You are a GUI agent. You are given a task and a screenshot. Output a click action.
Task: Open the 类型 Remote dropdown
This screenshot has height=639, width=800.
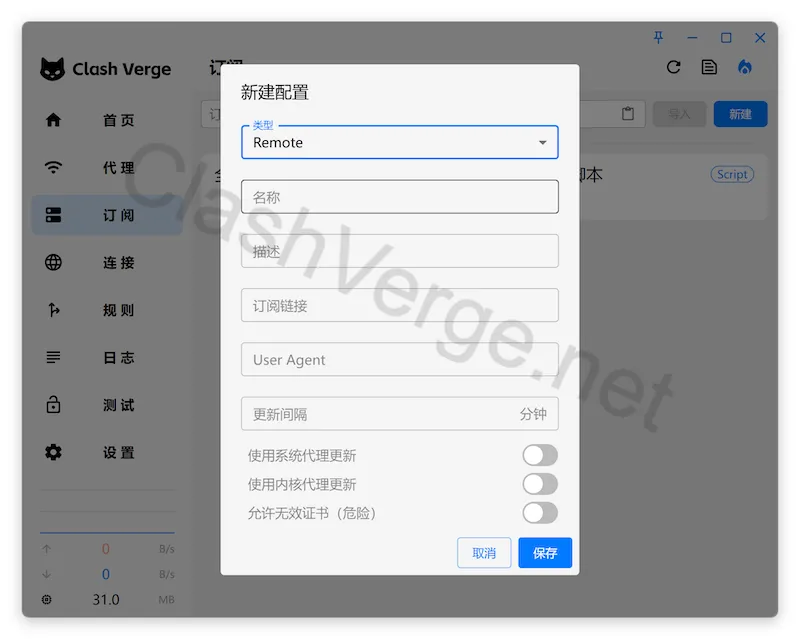[x=399, y=142]
